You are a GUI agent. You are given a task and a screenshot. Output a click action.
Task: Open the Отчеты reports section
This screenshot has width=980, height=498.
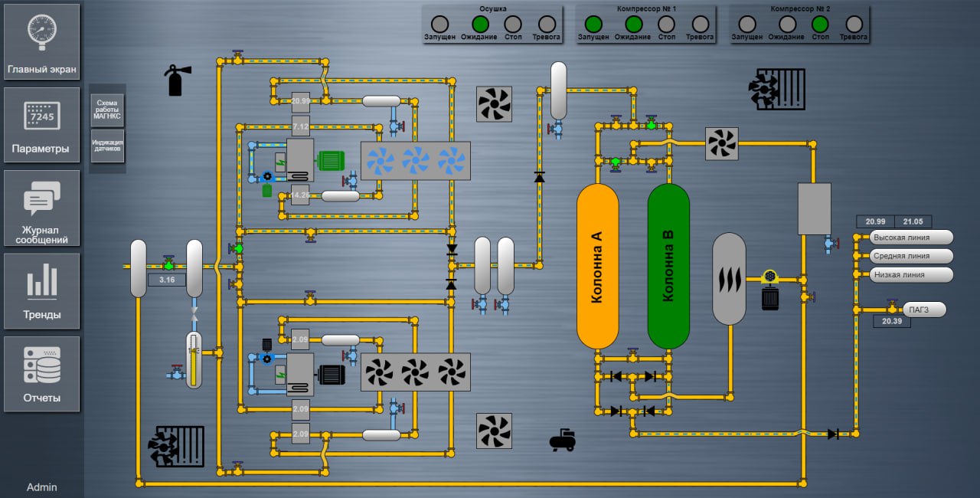pyautogui.click(x=41, y=374)
